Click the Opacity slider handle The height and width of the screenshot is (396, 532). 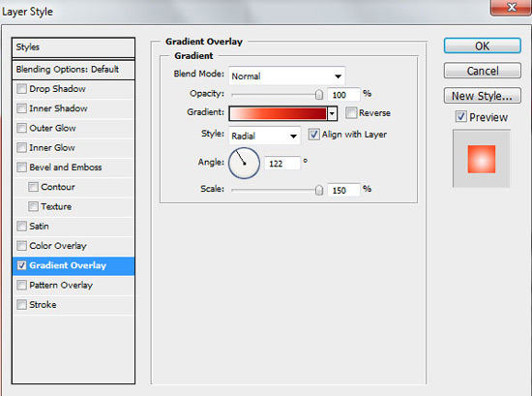click(319, 95)
